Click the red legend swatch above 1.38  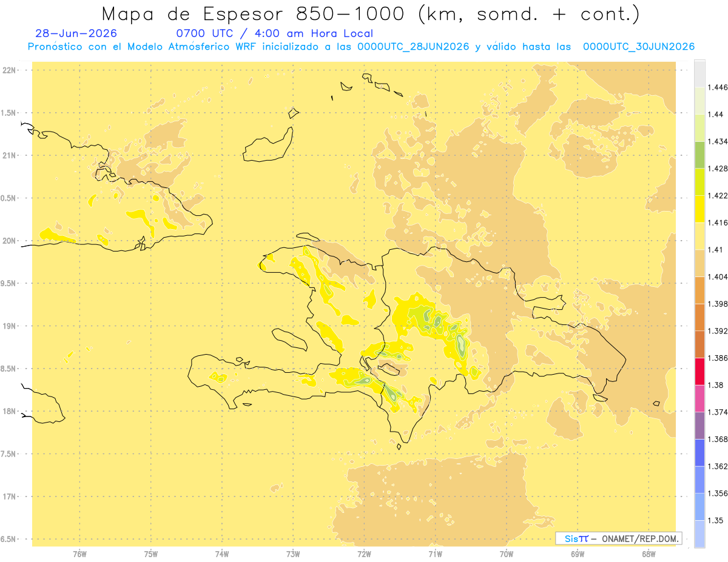(699, 371)
